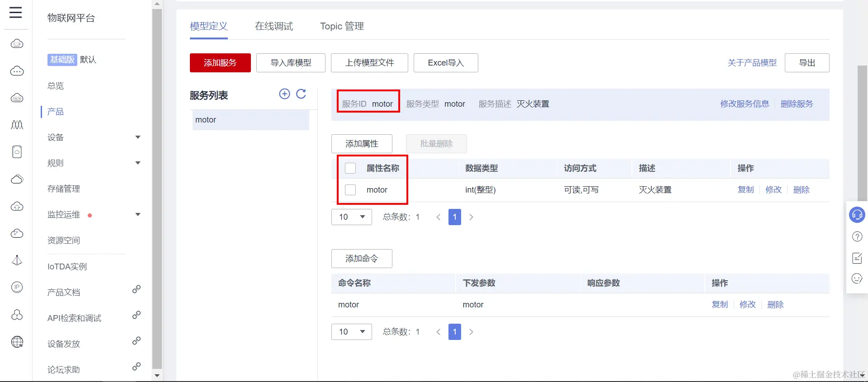The height and width of the screenshot is (382, 868).
Task: Click 删除 in the motor command row
Action: tap(775, 305)
